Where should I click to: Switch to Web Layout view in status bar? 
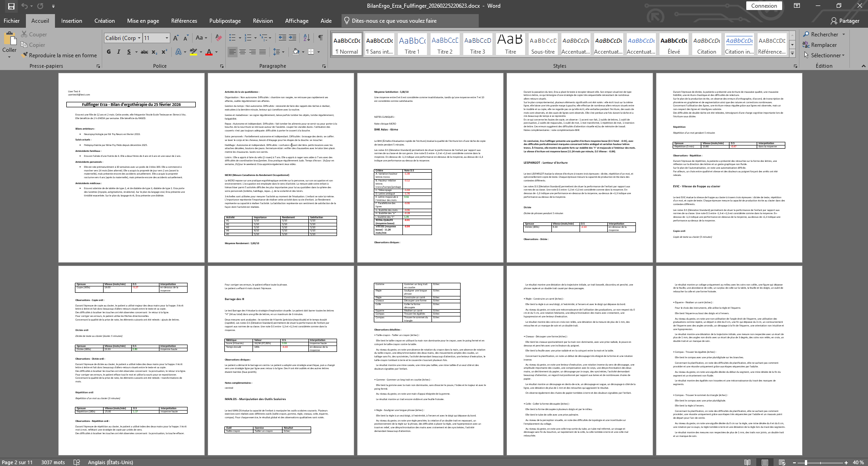(781, 462)
